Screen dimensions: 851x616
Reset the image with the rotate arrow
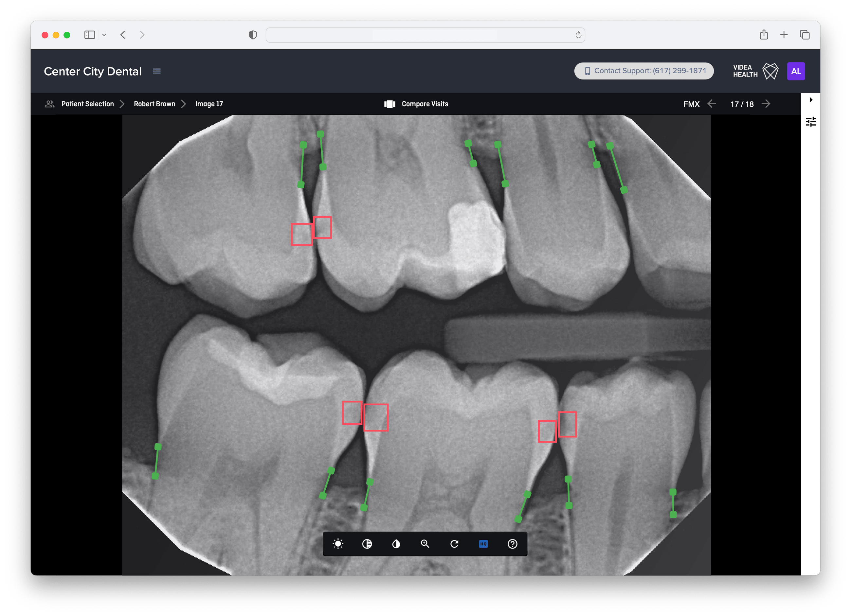coord(454,544)
